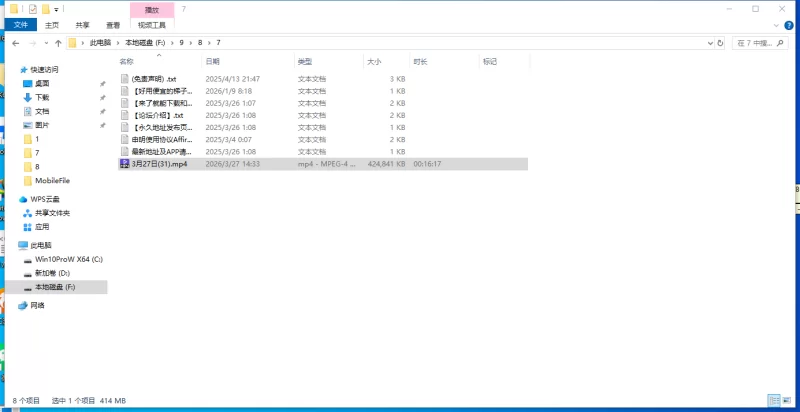Click the 共享文件夹 share icon

click(28, 213)
